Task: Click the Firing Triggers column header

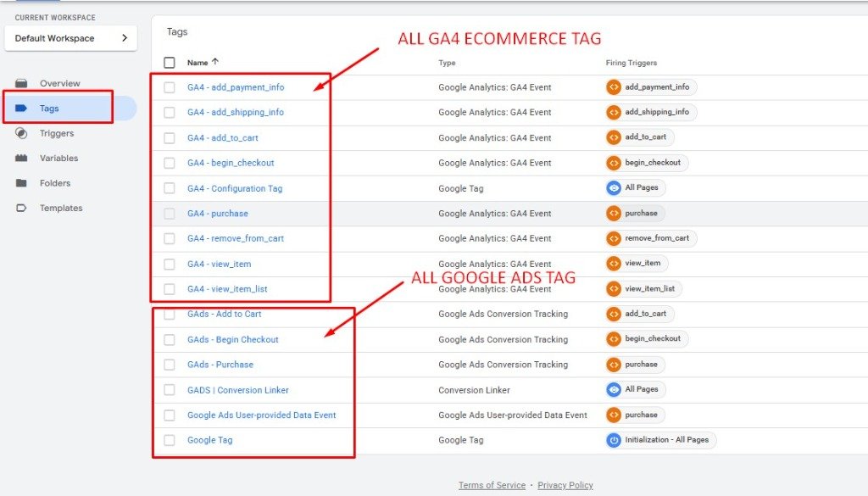Action: point(631,63)
